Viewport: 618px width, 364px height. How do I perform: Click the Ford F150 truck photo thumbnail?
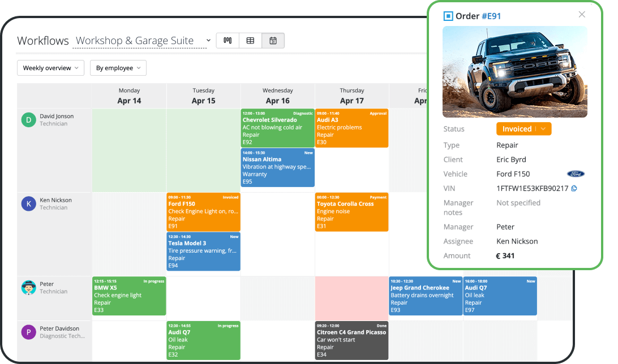(515, 71)
